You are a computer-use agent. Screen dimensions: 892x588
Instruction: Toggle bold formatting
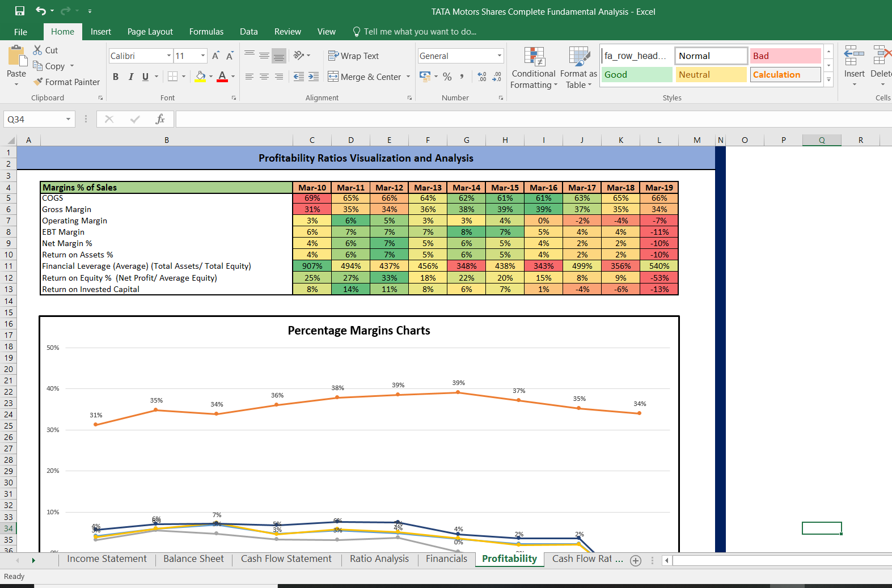(116, 77)
